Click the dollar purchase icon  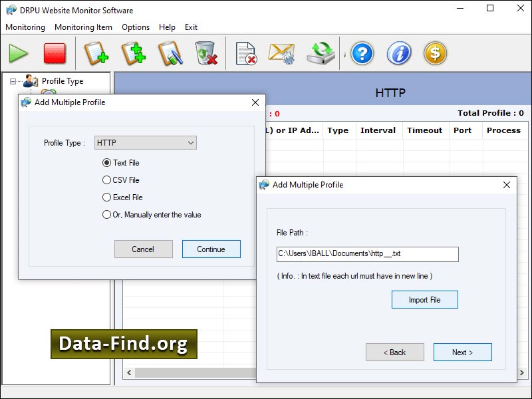[435, 54]
